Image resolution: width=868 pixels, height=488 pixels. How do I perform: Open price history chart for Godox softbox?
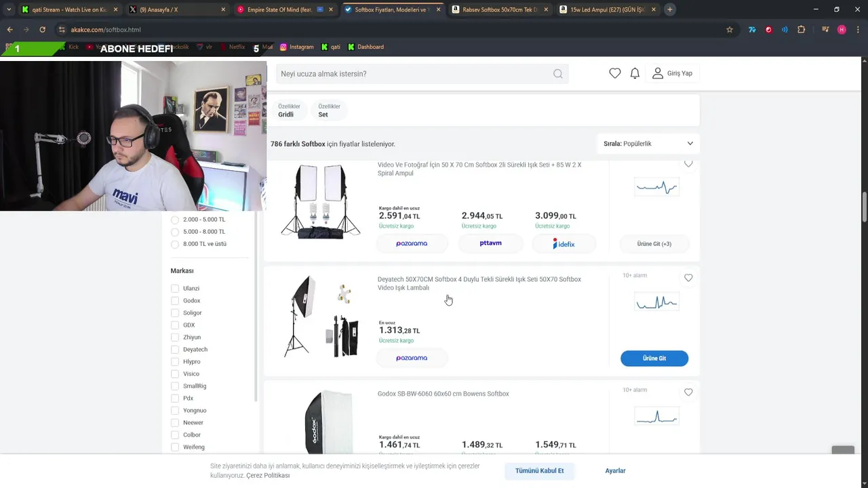point(656,416)
